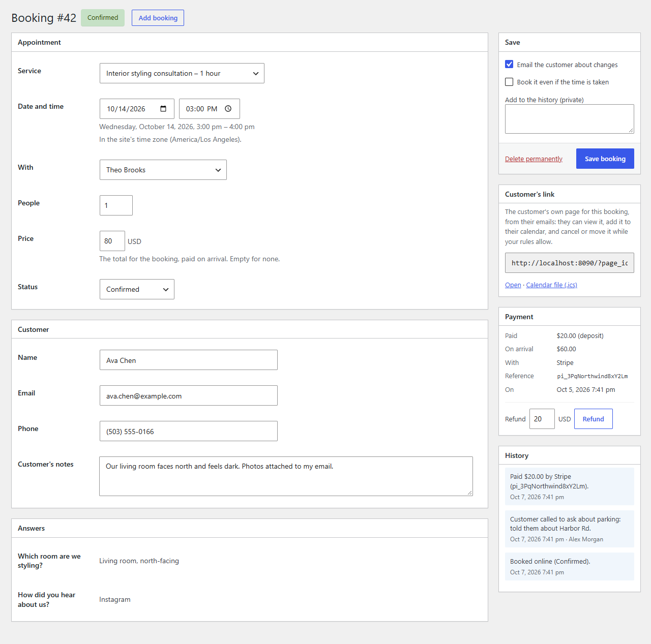The width and height of the screenshot is (651, 644).
Task: Edit the Price amount field
Action: 112,241
